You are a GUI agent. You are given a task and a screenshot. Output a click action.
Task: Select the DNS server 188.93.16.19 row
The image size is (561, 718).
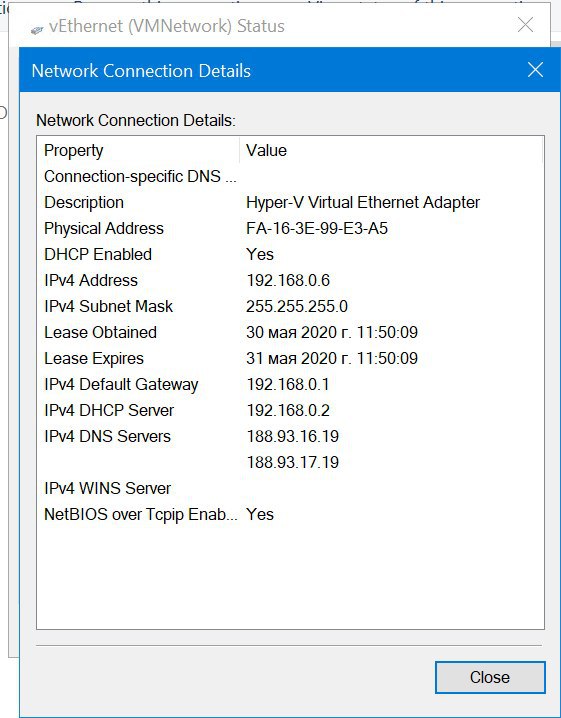pyautogui.click(x=290, y=436)
